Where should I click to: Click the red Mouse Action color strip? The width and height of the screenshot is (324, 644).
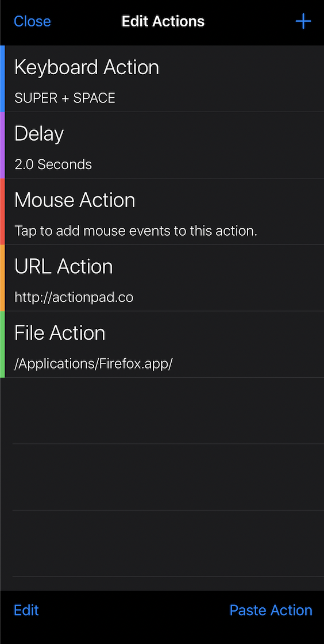pyautogui.click(x=2, y=212)
